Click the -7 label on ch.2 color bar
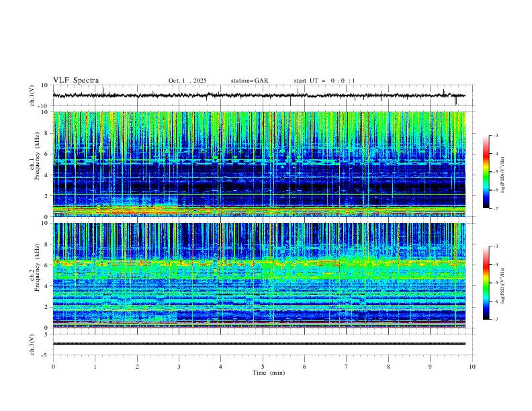This screenshot has height=411, width=532. coord(496,320)
